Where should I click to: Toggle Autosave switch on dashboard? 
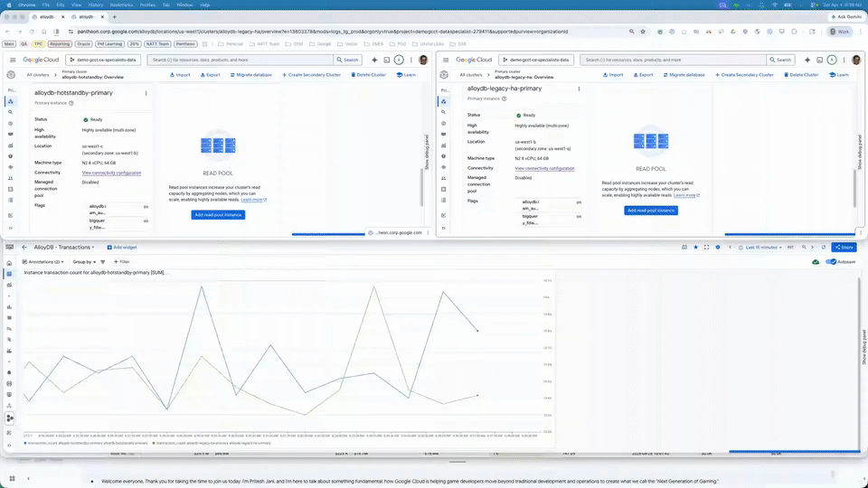(x=830, y=262)
